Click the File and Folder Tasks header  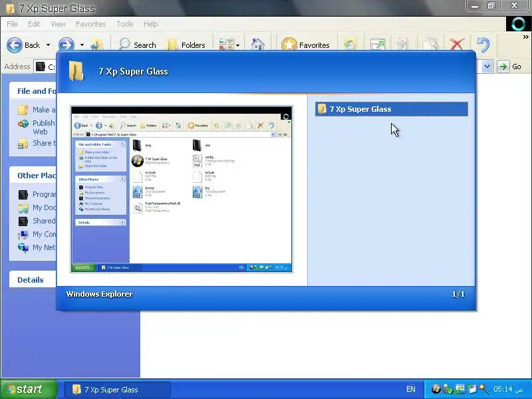pos(33,91)
